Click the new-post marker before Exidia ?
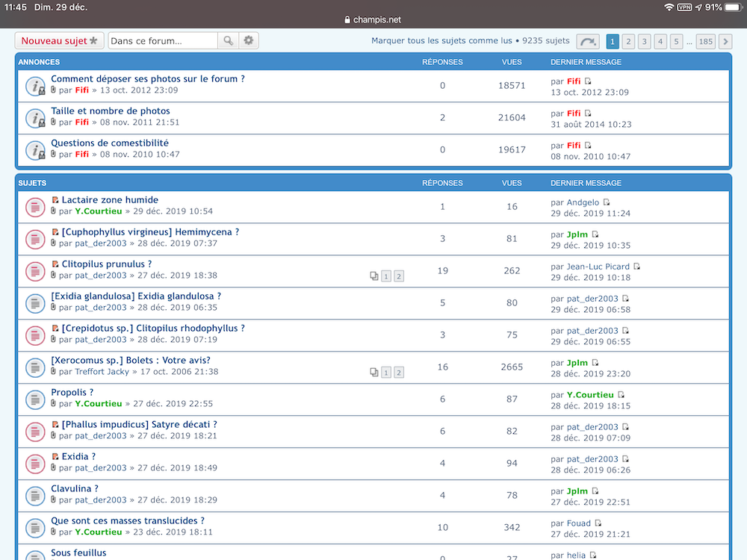 pos(55,456)
